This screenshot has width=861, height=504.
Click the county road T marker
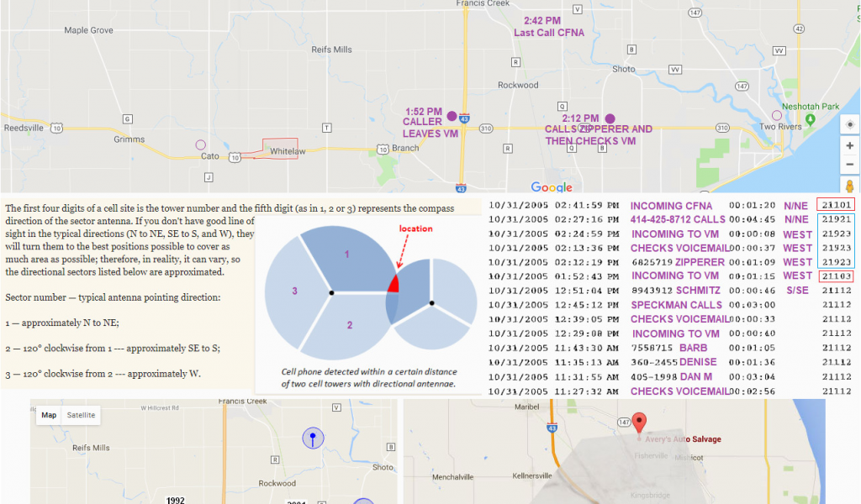pyautogui.click(x=327, y=128)
